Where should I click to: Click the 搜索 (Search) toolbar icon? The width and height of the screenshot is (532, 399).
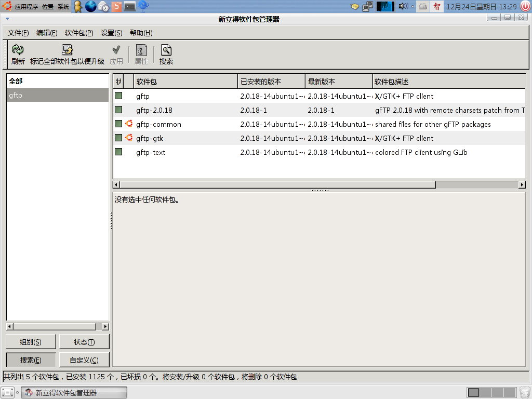pyautogui.click(x=166, y=50)
